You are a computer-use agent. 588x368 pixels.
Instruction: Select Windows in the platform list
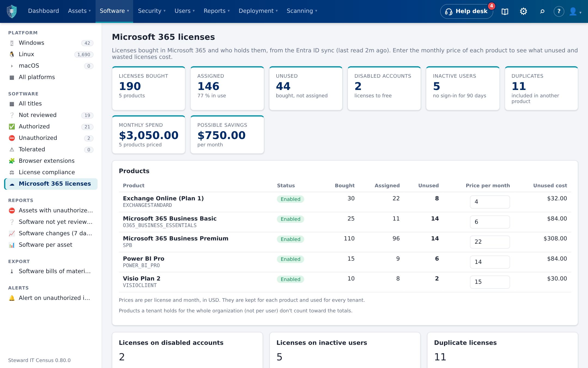coord(51,43)
